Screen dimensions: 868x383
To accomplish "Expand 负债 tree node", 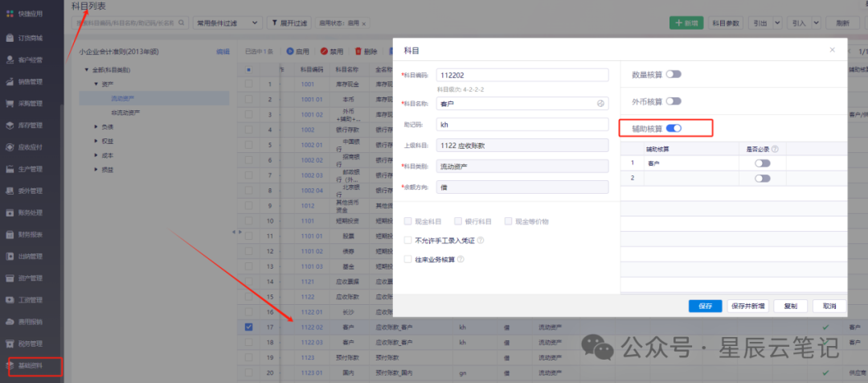I will [96, 127].
